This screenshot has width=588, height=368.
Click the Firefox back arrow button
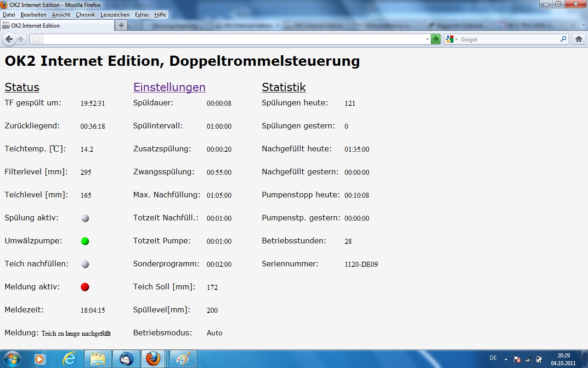click(x=9, y=39)
